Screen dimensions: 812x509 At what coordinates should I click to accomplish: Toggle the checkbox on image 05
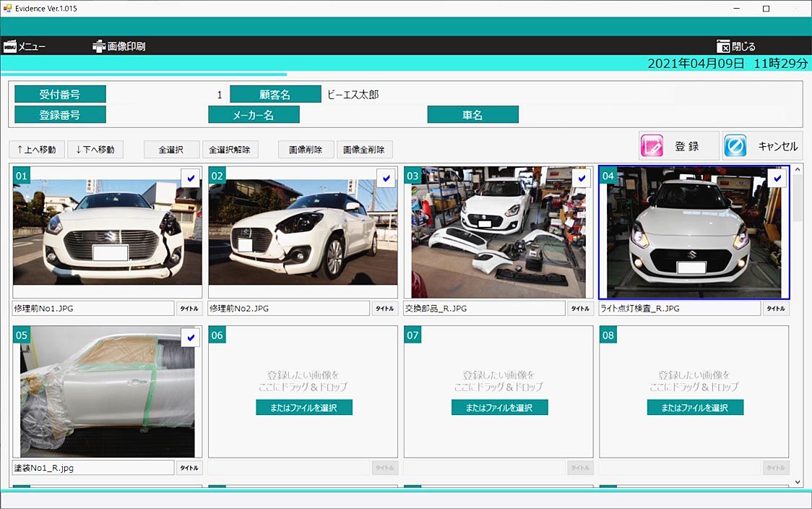pyautogui.click(x=190, y=338)
